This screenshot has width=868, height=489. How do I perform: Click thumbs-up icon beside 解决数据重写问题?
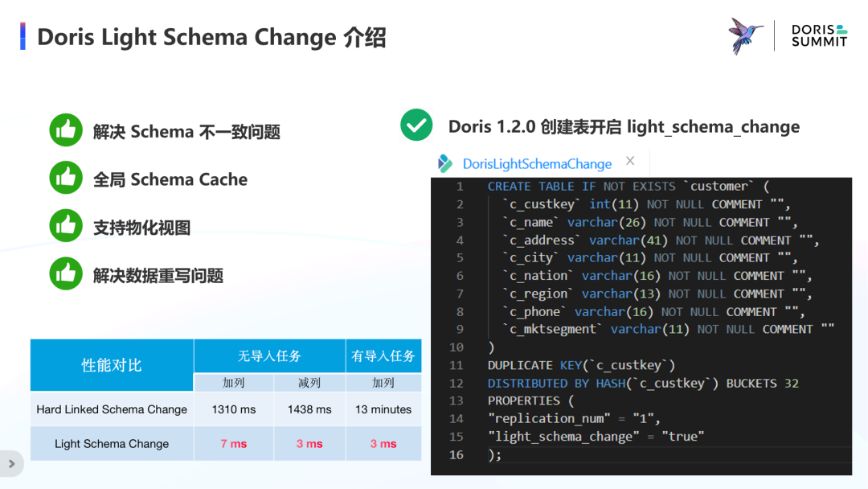66,273
